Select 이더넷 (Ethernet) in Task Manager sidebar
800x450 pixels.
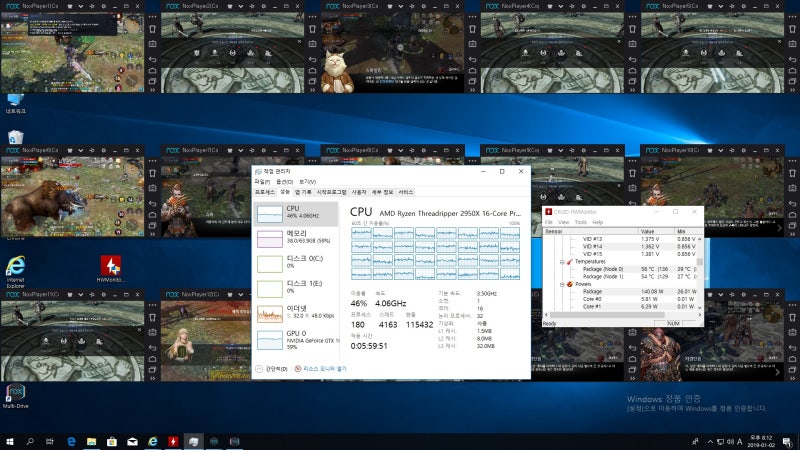click(296, 314)
